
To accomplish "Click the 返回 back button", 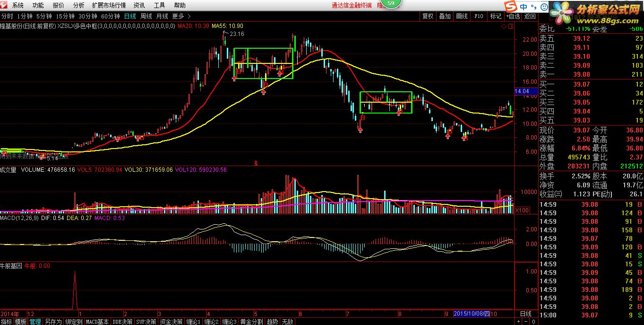I will (530, 16).
